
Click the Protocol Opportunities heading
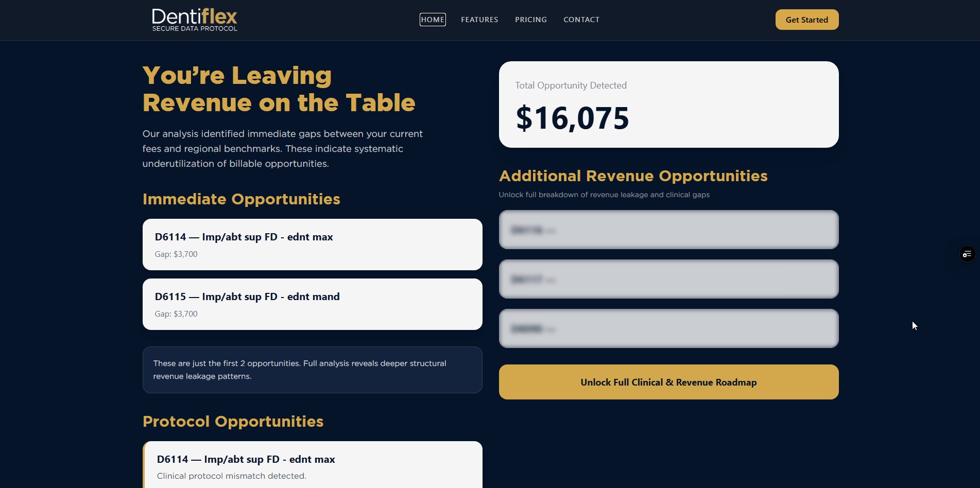tap(233, 422)
